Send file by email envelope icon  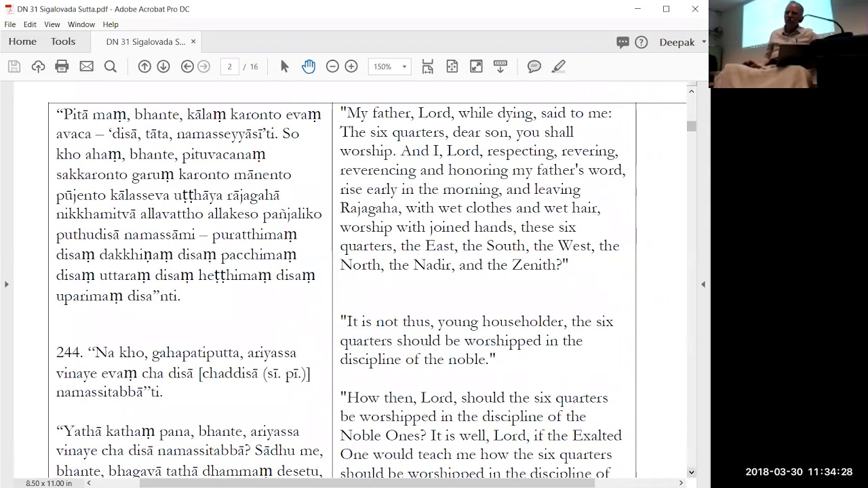[x=86, y=66]
